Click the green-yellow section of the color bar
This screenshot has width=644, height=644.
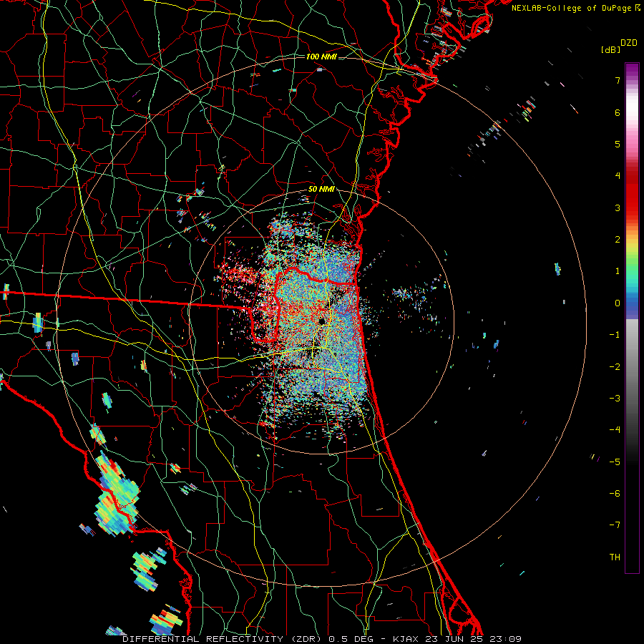[x=632, y=257]
